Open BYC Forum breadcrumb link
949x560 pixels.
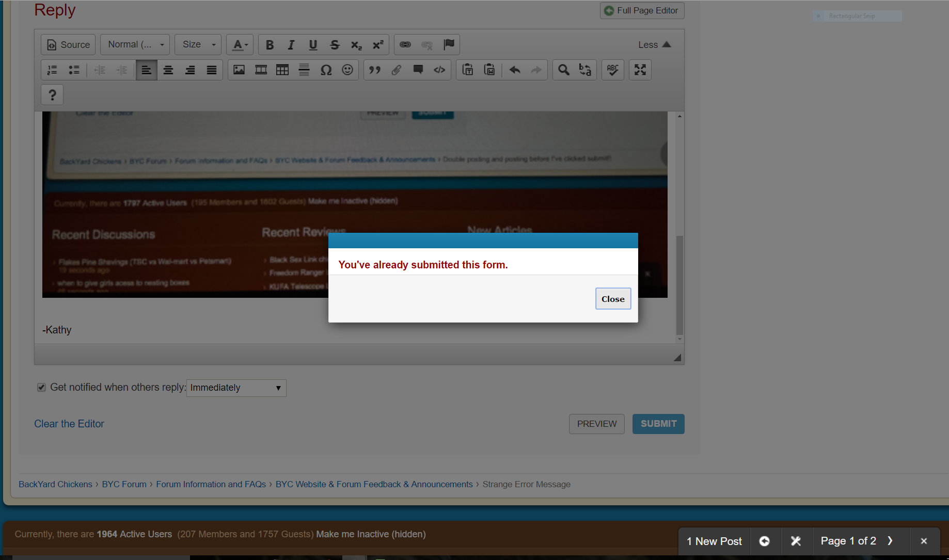[124, 484]
